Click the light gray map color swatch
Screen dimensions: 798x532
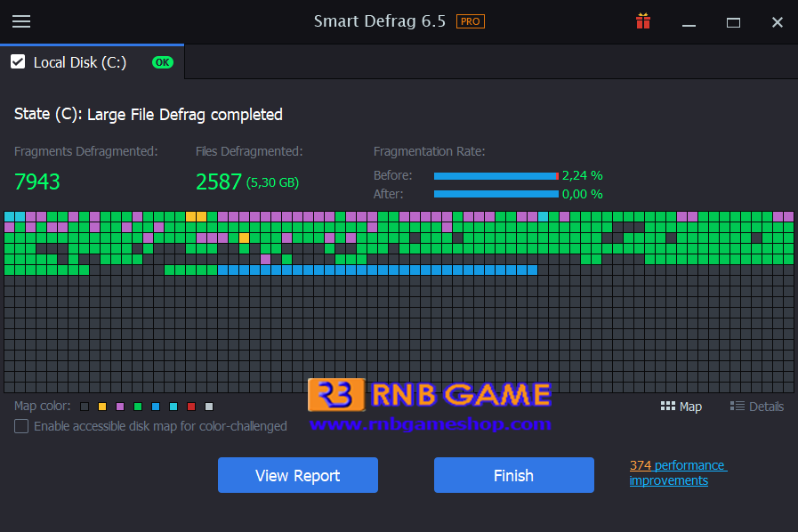tap(209, 407)
